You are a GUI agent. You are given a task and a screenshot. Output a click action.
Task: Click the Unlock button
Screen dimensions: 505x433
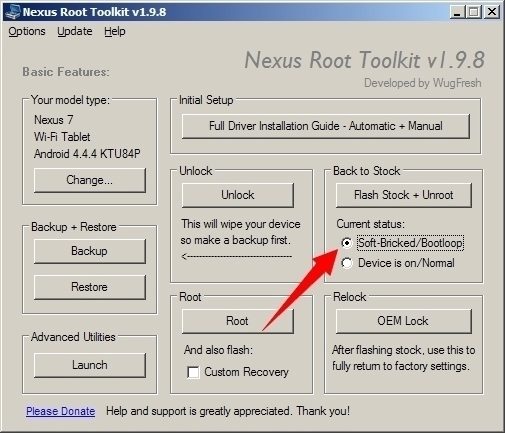click(x=238, y=195)
